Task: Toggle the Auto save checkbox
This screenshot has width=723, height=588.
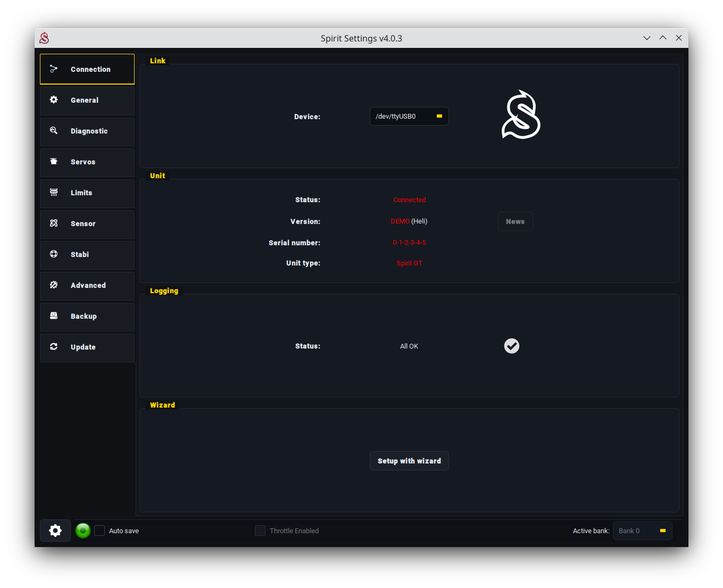Action: 99,531
